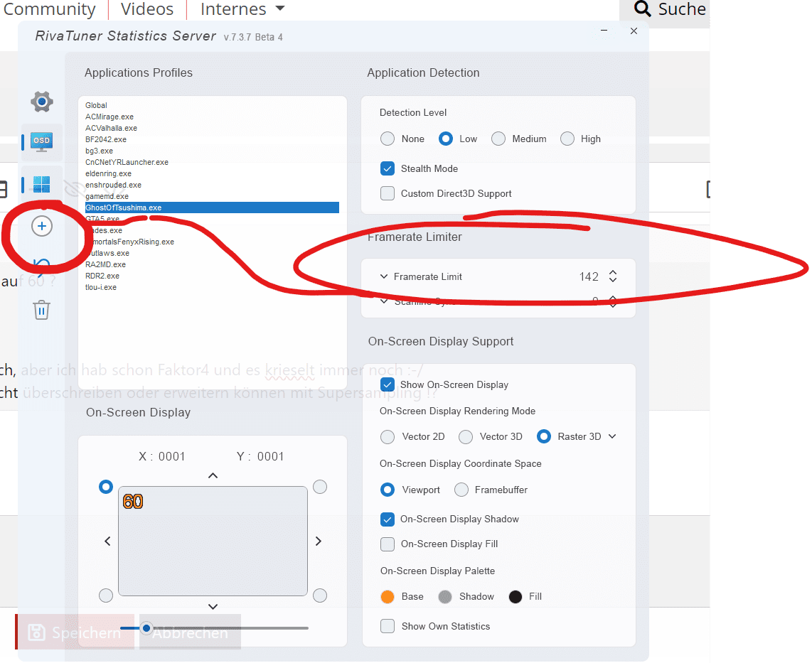Move OSD position left with arrow
Image resolution: width=812 pixels, height=663 pixels.
107,541
